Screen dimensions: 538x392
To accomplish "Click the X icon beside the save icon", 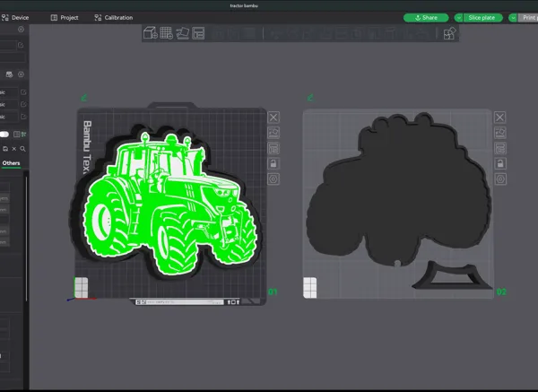I will tap(14, 149).
